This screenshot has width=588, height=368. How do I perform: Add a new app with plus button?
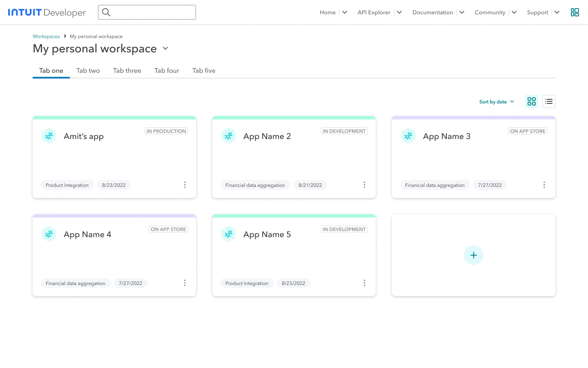tap(474, 255)
